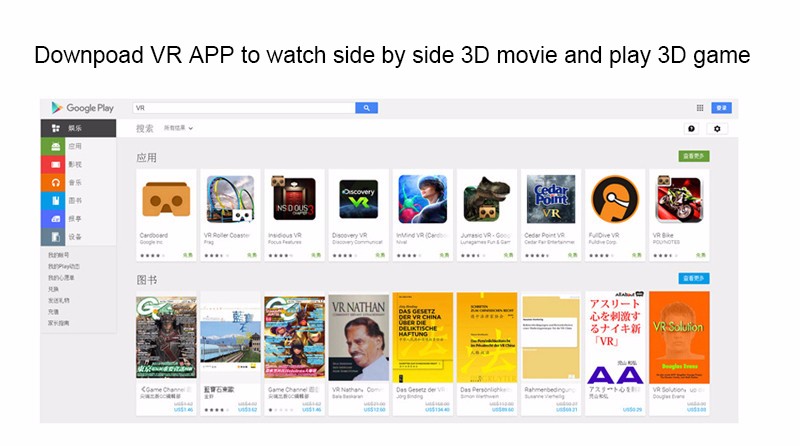Click the blue search magnifier button
This screenshot has width=800, height=446.
pos(367,107)
